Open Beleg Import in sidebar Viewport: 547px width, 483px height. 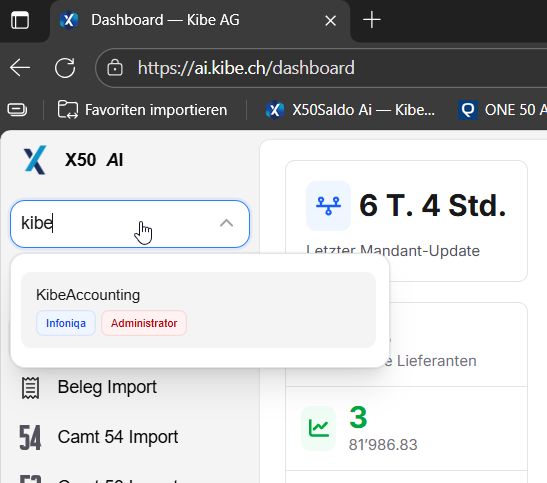[x=107, y=387]
